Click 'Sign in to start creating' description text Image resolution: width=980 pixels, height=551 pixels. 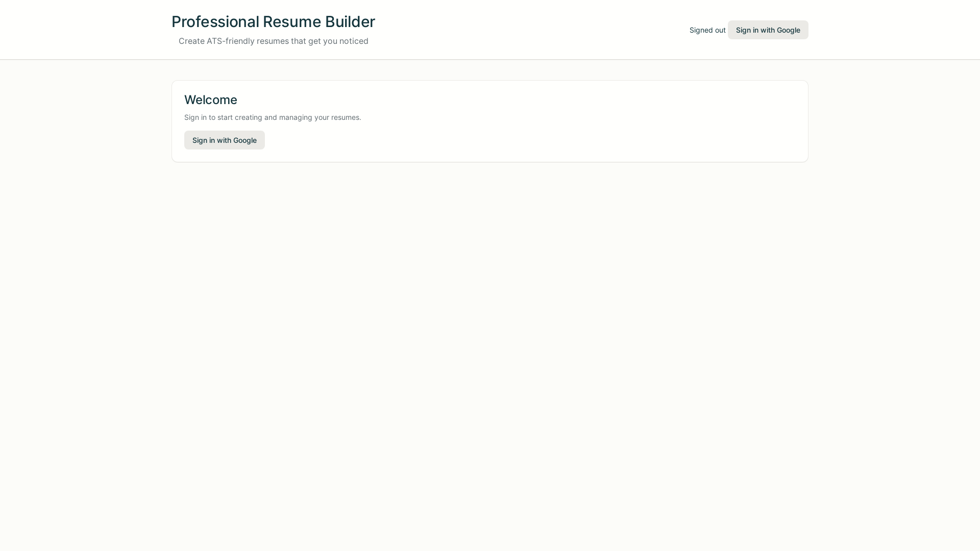[273, 117]
